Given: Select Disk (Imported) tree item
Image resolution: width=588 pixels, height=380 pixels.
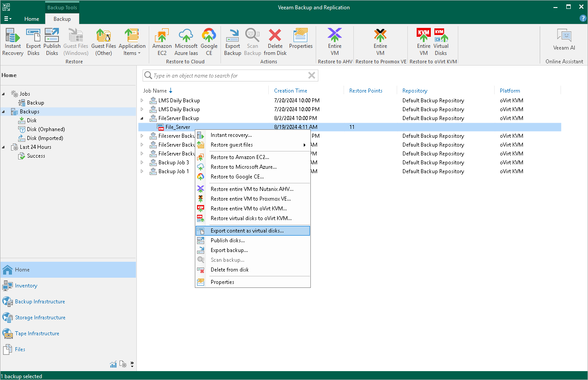Looking at the screenshot, I should [45, 138].
